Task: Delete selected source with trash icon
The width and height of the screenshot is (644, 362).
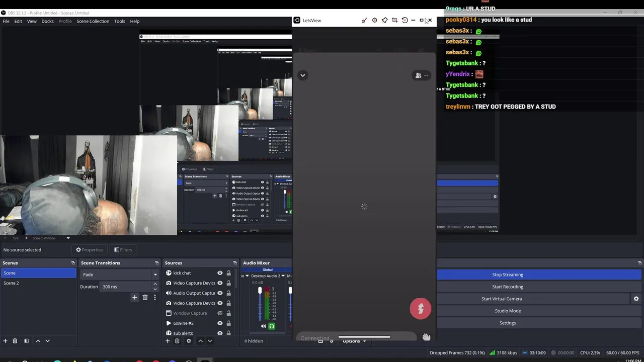Action: [177, 341]
